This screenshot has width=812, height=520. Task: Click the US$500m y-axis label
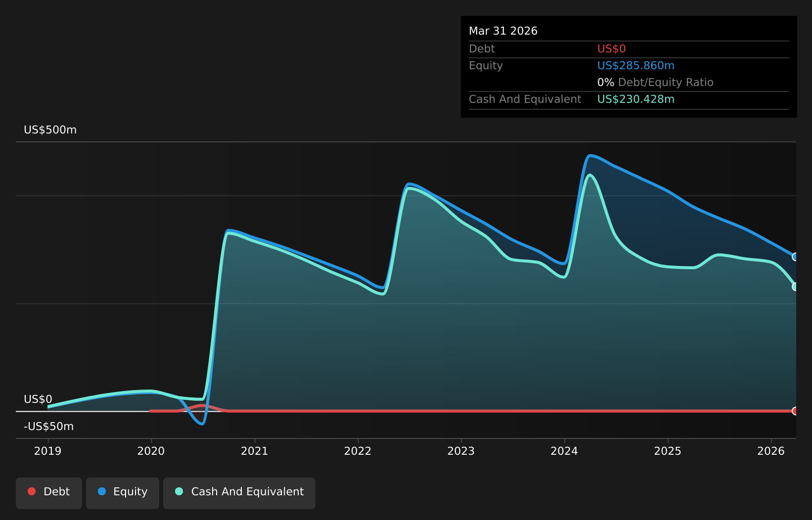50,130
